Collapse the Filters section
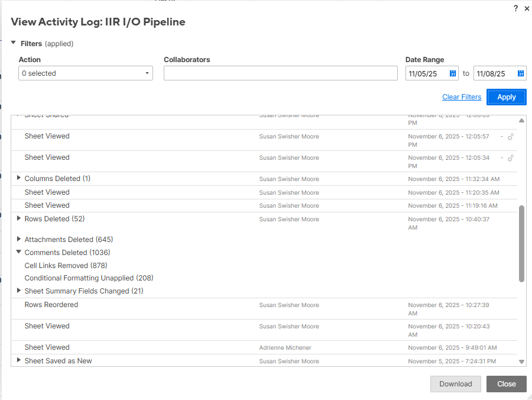Screen dimensions: 532x400 click(x=14, y=43)
